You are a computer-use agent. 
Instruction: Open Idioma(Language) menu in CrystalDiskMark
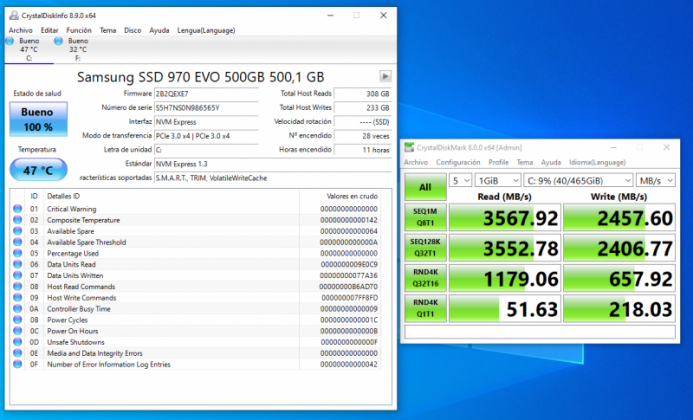(x=597, y=162)
